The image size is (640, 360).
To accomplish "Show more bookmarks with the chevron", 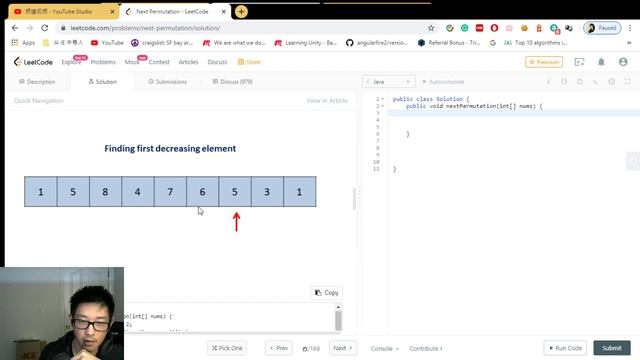I will click(x=629, y=42).
